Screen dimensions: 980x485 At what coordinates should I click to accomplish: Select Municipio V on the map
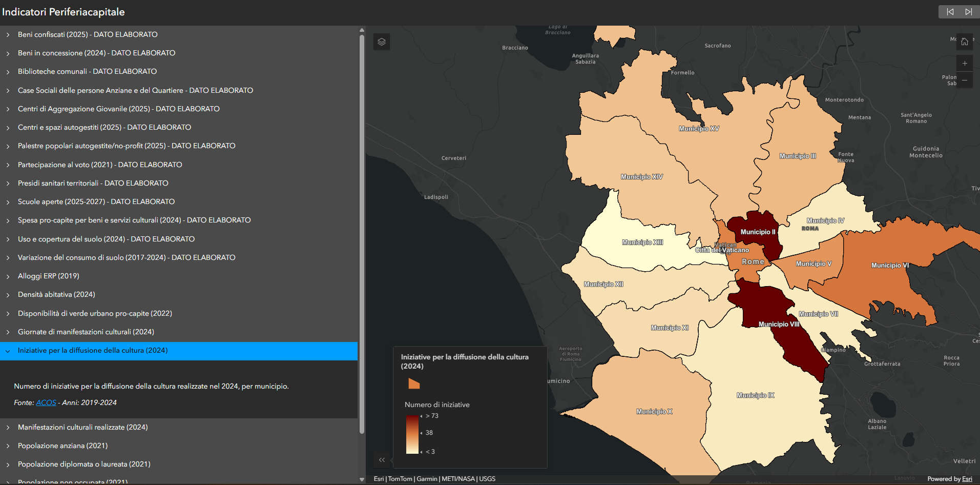(x=814, y=264)
